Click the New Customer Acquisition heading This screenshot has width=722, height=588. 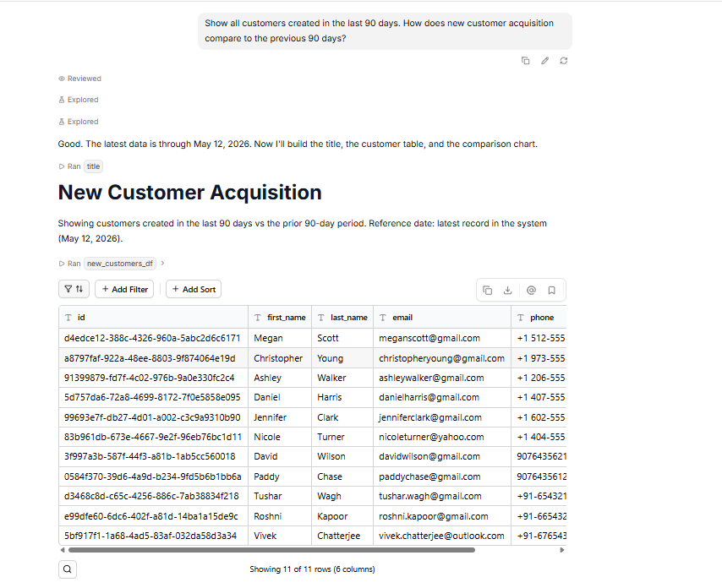[189, 193]
